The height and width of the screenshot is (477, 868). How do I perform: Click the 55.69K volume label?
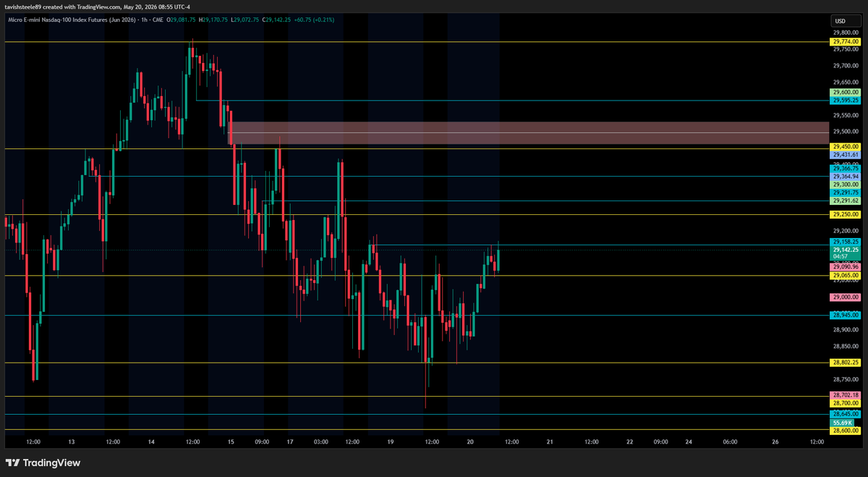coord(843,422)
